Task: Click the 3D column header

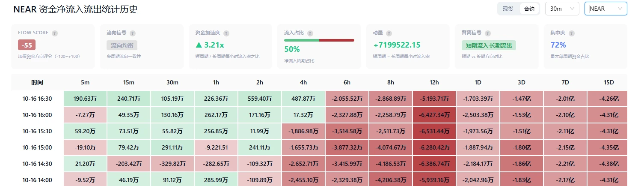Action: (522, 82)
